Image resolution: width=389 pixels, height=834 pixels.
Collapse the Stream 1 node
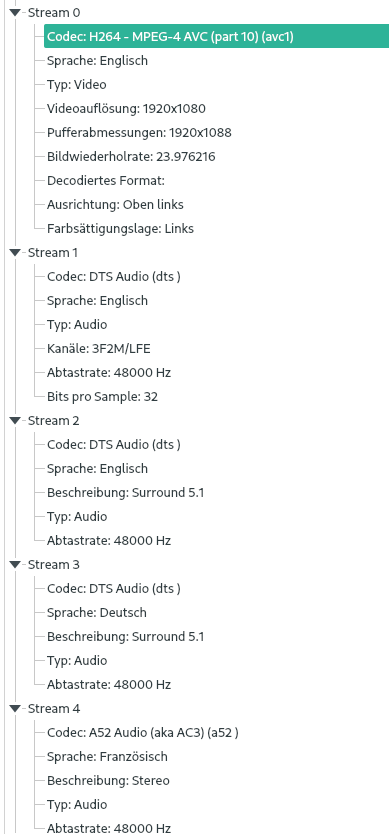click(x=14, y=253)
